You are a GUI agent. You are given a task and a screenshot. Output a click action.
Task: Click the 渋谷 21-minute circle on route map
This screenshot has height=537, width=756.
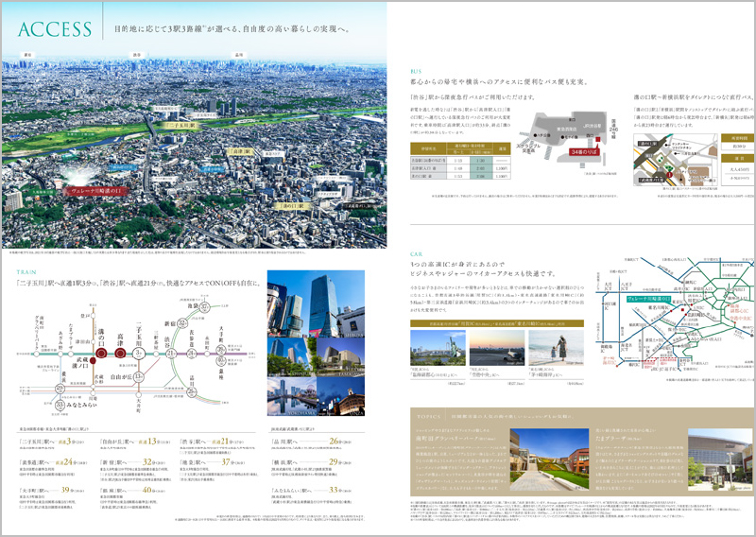coord(171,354)
